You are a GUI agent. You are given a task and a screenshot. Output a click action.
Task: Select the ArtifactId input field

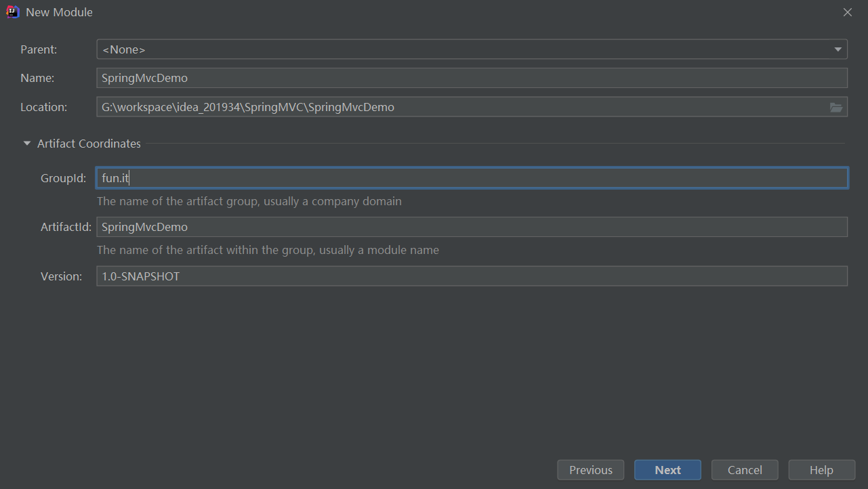pyautogui.click(x=472, y=227)
